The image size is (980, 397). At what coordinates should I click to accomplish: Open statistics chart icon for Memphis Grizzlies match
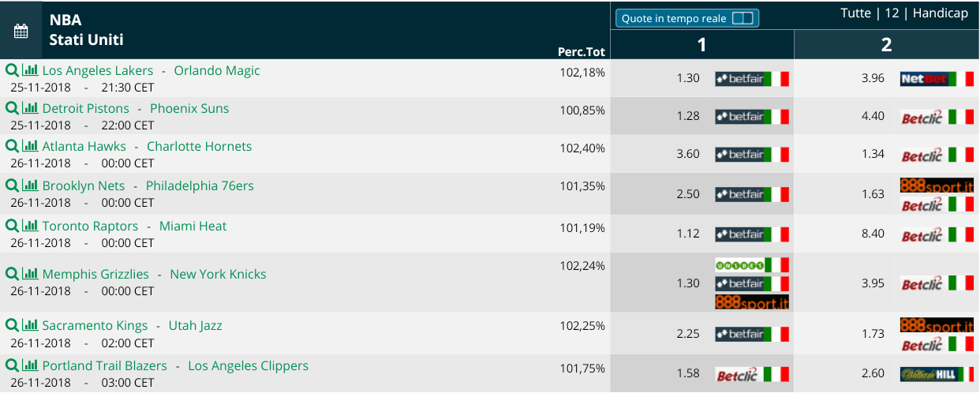(30, 274)
